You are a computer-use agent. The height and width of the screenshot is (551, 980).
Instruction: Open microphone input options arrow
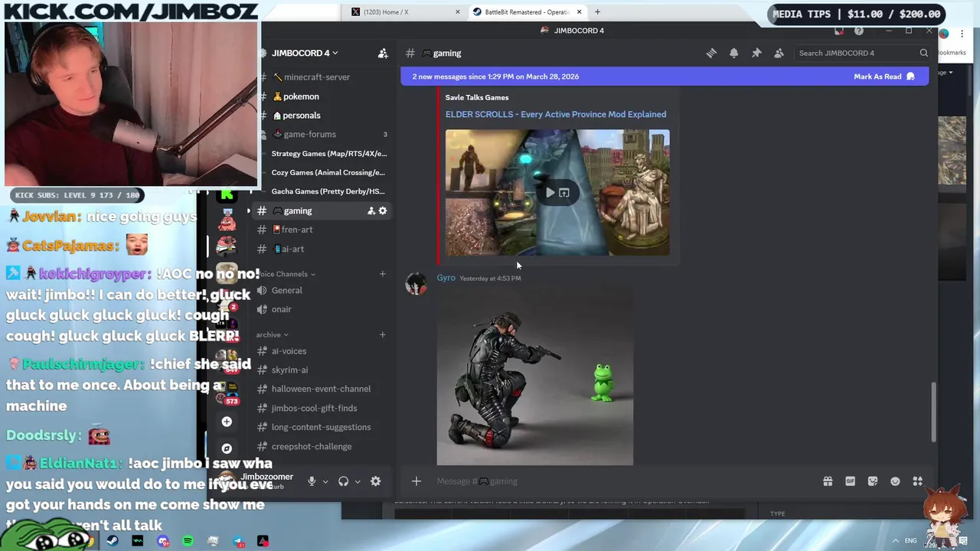click(325, 482)
